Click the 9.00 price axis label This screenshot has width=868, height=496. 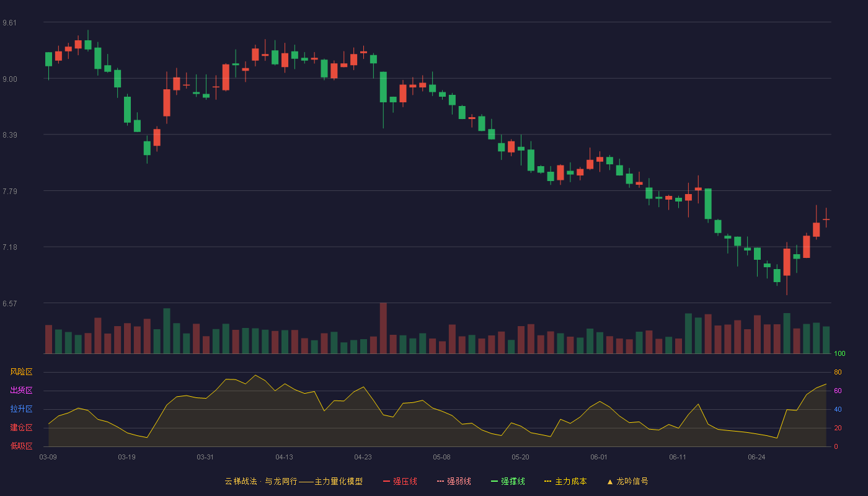(10, 79)
